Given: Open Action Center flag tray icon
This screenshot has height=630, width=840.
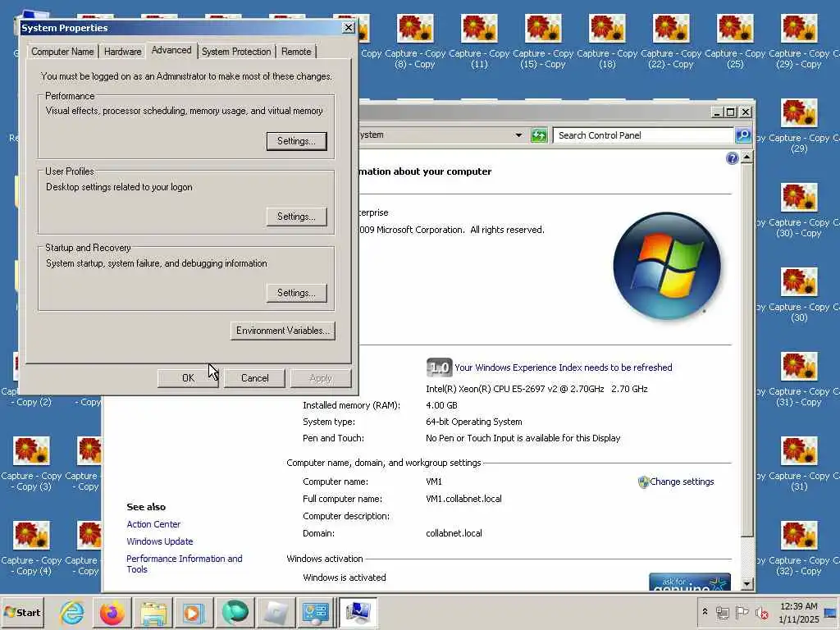Looking at the screenshot, I should pos(742,612).
